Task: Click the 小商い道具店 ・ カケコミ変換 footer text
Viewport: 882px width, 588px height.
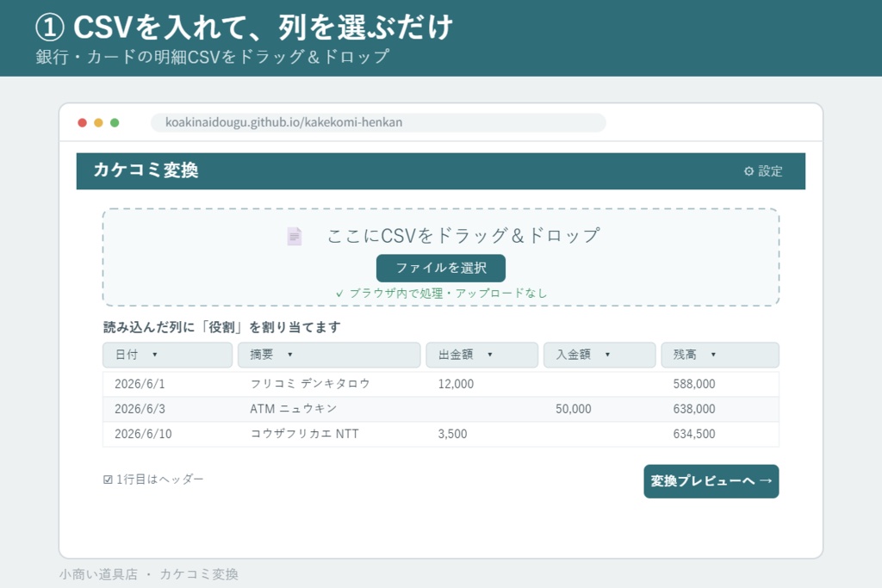Action: (148, 574)
